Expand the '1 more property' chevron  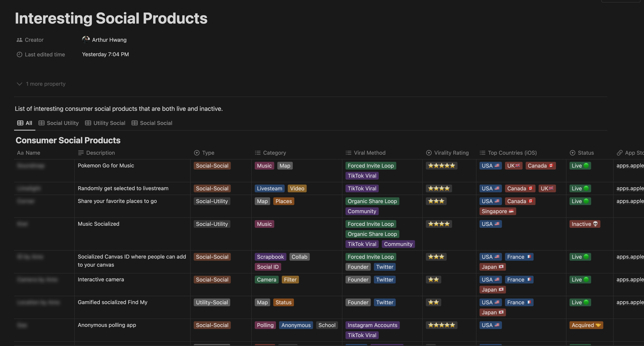point(19,84)
